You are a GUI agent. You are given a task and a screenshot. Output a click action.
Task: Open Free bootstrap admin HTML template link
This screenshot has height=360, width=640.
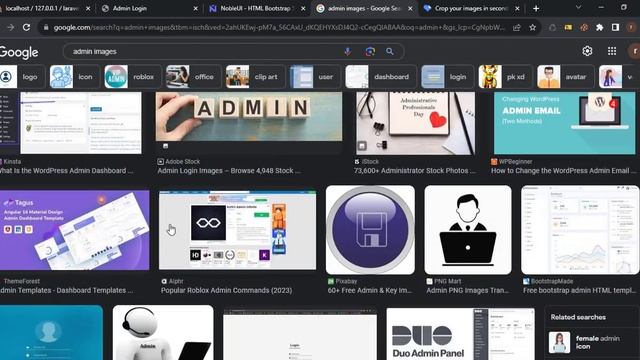coord(580,290)
